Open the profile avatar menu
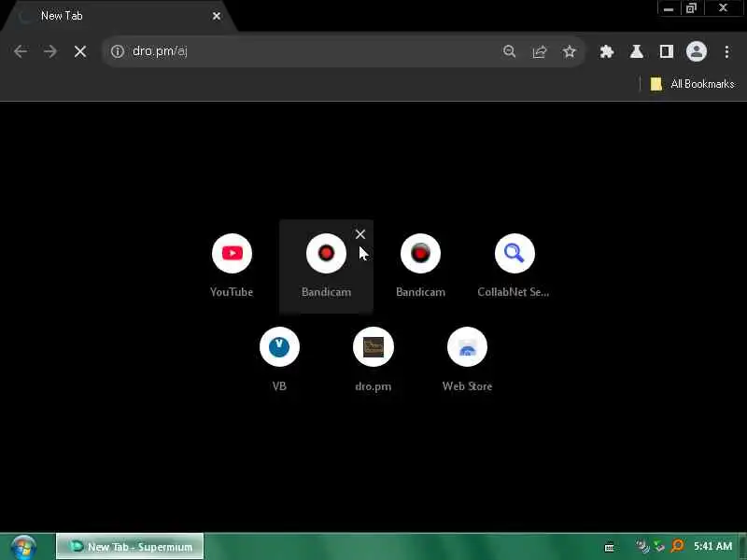The height and width of the screenshot is (560, 747). click(x=696, y=51)
